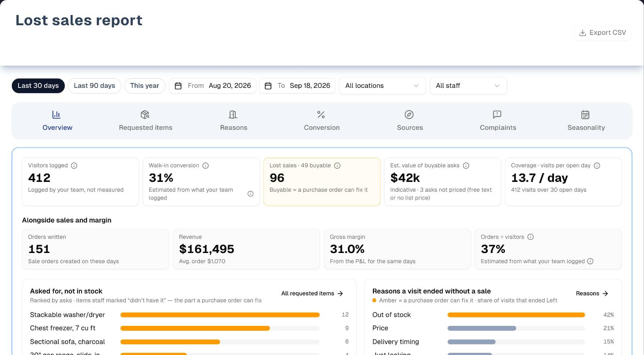Click the calendar icon beside To date
Viewport: 644px width, 355px height.
(268, 86)
